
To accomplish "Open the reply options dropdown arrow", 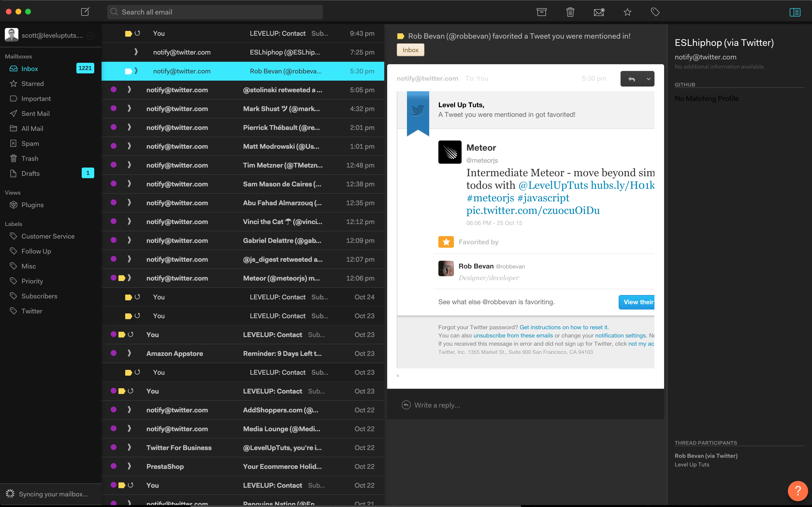I will (x=648, y=79).
